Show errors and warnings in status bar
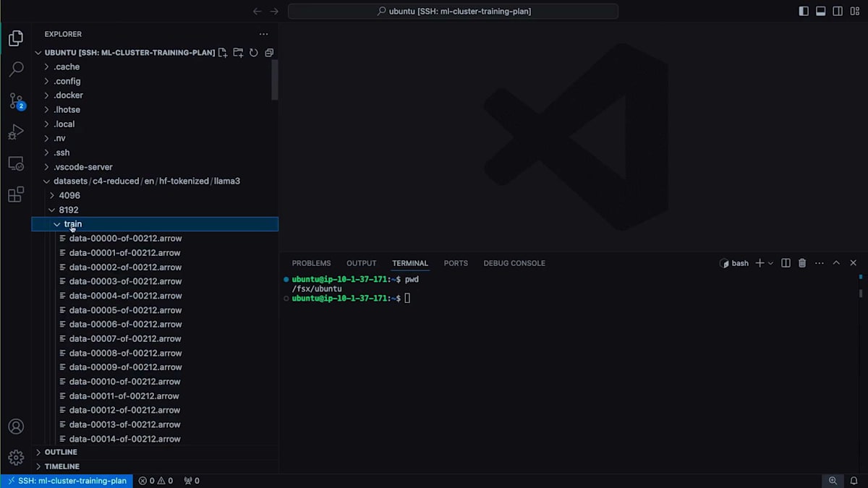Viewport: 868px width, 488px height. [x=156, y=481]
